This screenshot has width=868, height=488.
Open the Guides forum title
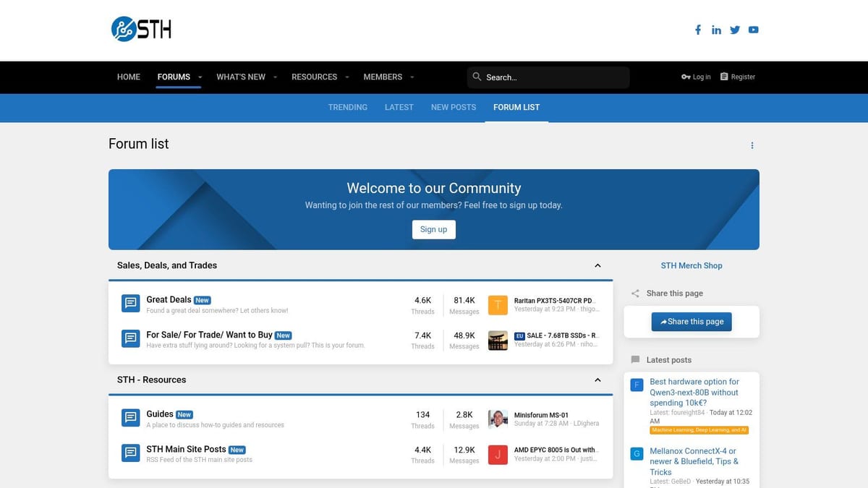pos(160,414)
